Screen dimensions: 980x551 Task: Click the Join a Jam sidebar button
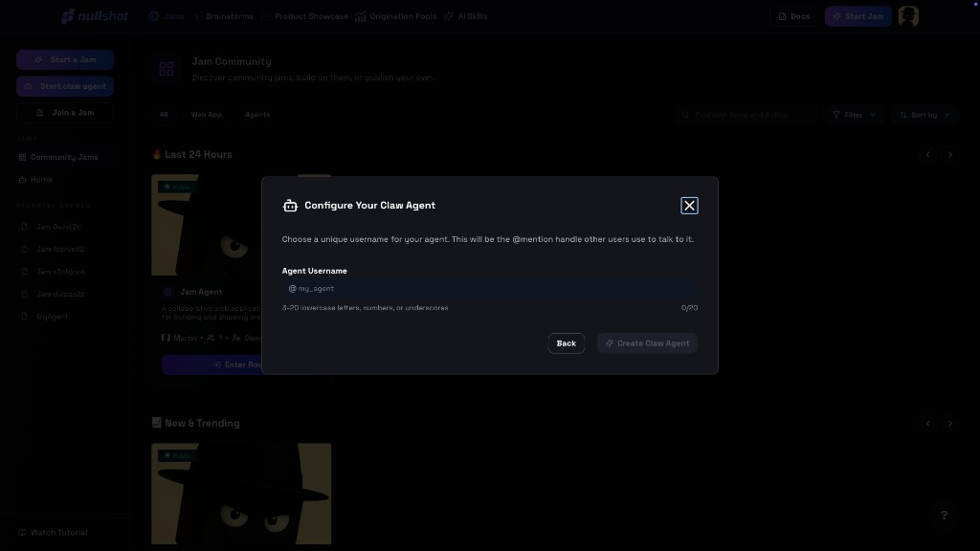65,113
